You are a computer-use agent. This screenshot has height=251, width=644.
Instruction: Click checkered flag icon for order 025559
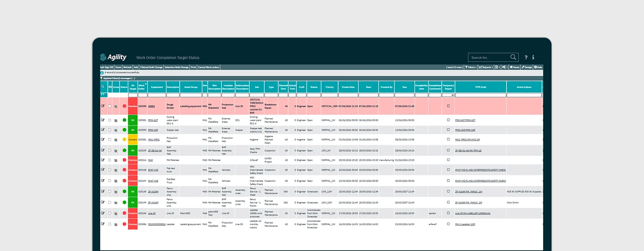pyautogui.click(x=116, y=130)
